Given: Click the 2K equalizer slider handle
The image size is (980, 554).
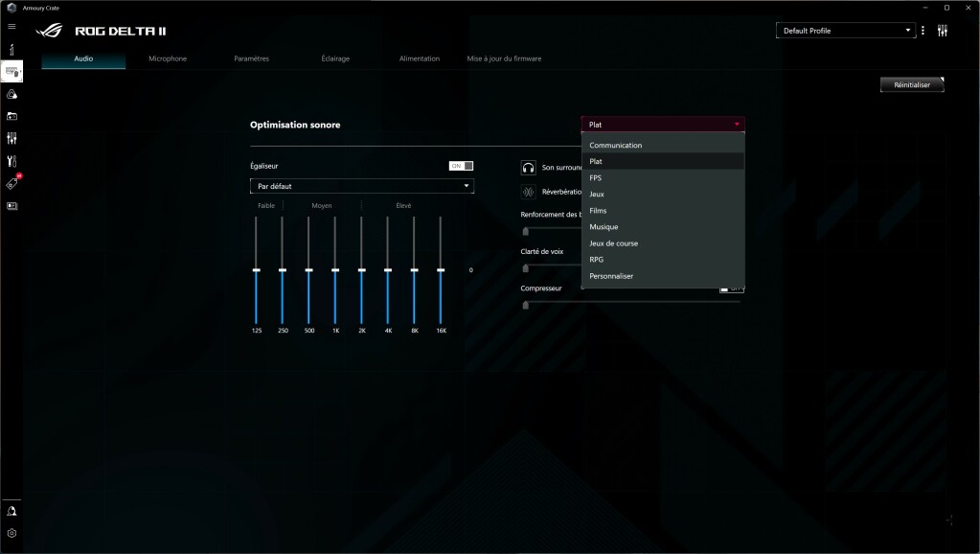Looking at the screenshot, I should click(362, 270).
